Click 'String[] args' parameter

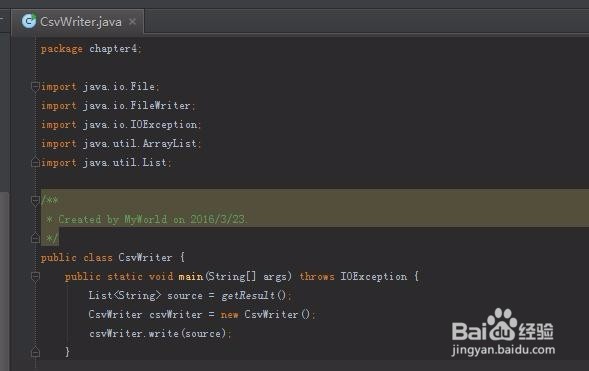point(248,277)
